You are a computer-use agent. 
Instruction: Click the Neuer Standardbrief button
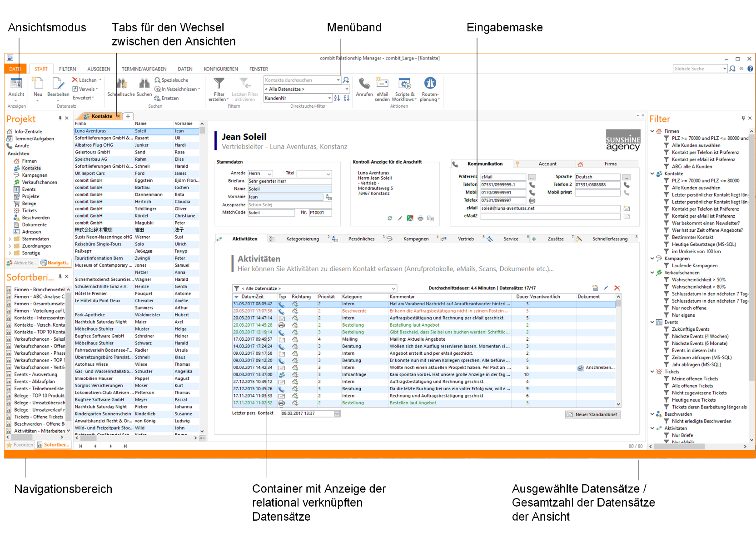pos(592,414)
